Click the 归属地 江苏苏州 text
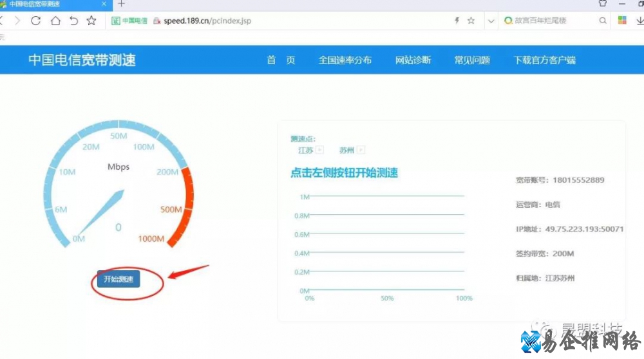The width and height of the screenshot is (644, 359). tap(545, 278)
